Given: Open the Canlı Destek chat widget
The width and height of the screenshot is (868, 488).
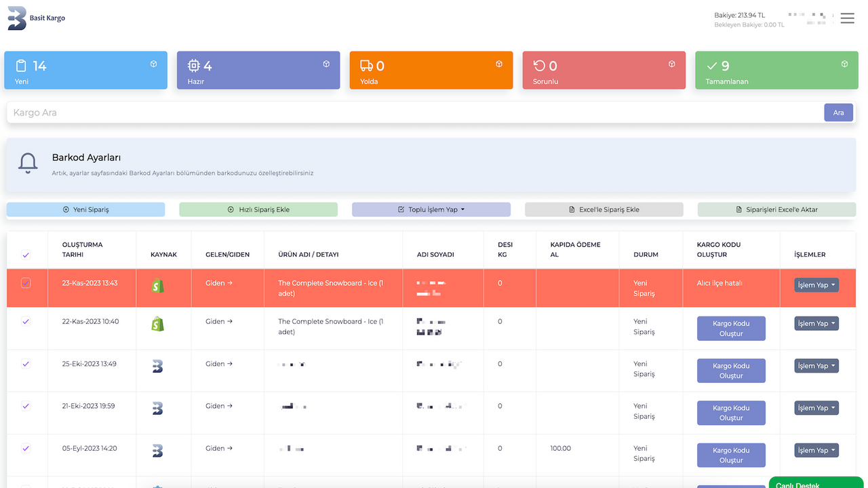Looking at the screenshot, I should click(x=818, y=483).
